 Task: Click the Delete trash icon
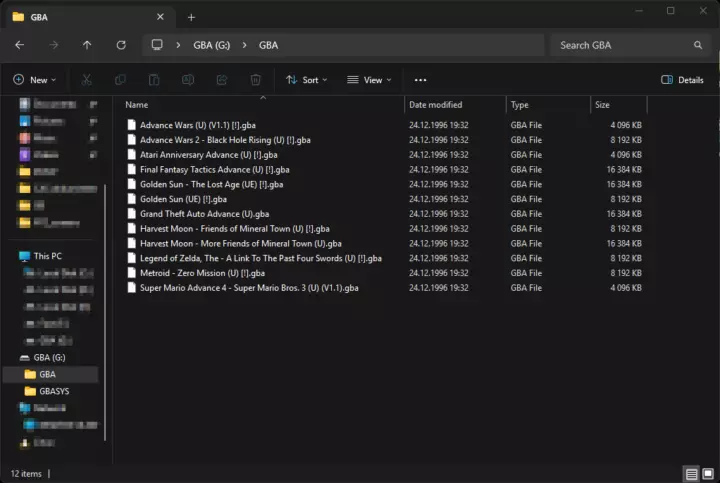(255, 80)
